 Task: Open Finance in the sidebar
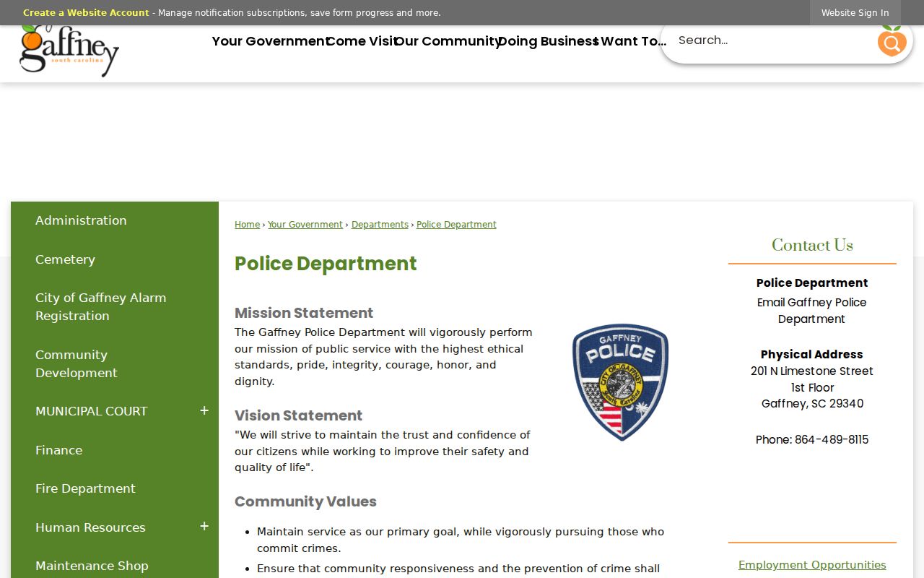point(115,450)
